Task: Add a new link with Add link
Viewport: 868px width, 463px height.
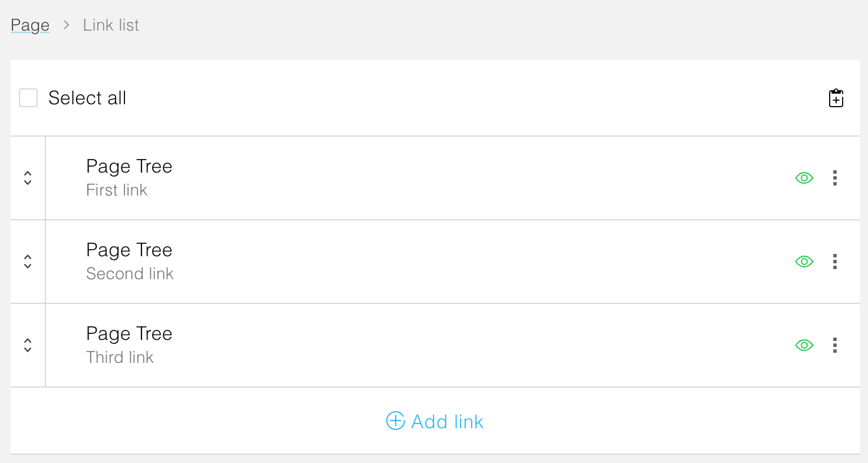Action: coord(447,422)
